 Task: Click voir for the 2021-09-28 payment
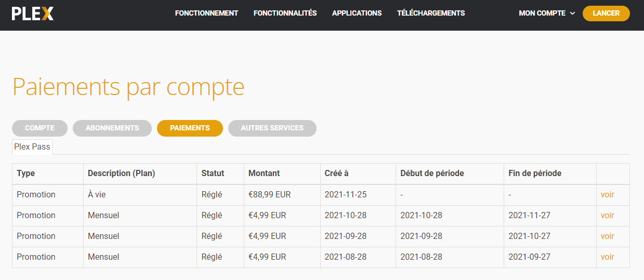pos(607,236)
